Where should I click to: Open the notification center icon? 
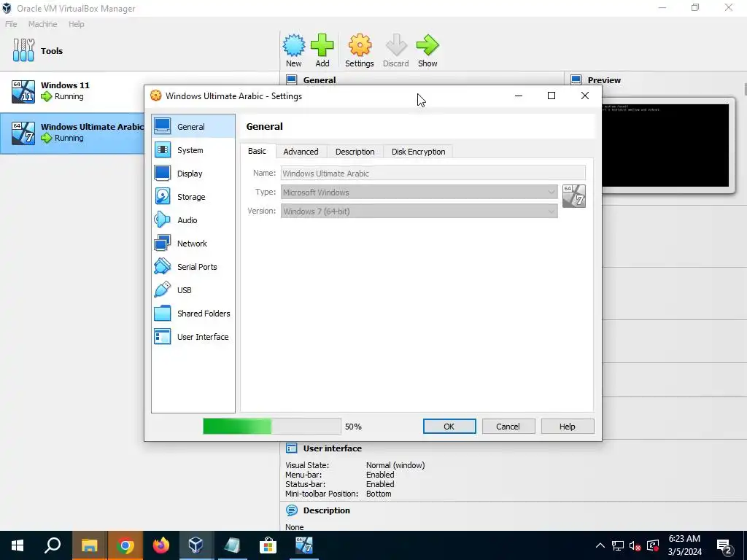tap(724, 545)
